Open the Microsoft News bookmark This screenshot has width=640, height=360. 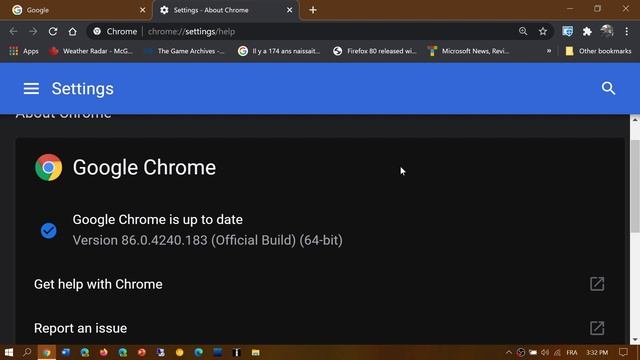coord(469,51)
